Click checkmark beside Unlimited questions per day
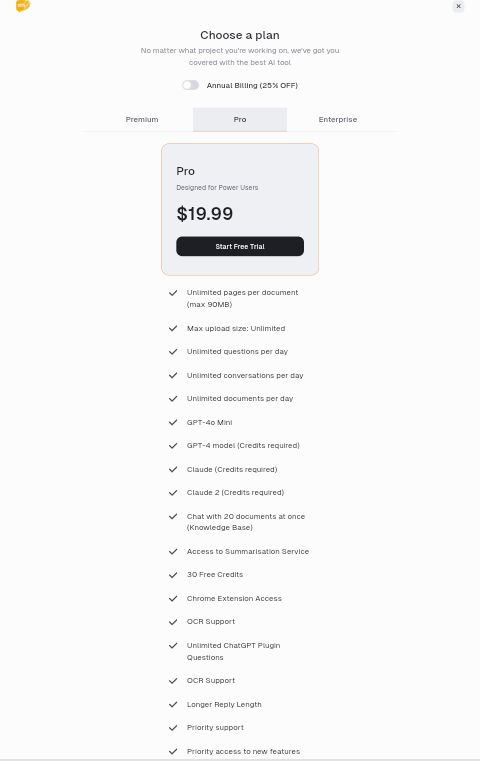 (173, 352)
